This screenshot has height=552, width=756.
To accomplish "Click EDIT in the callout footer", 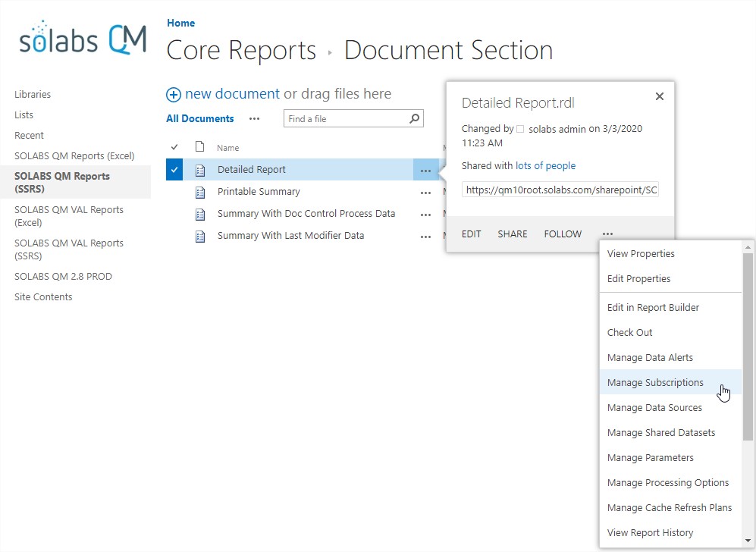I will pyautogui.click(x=471, y=234).
